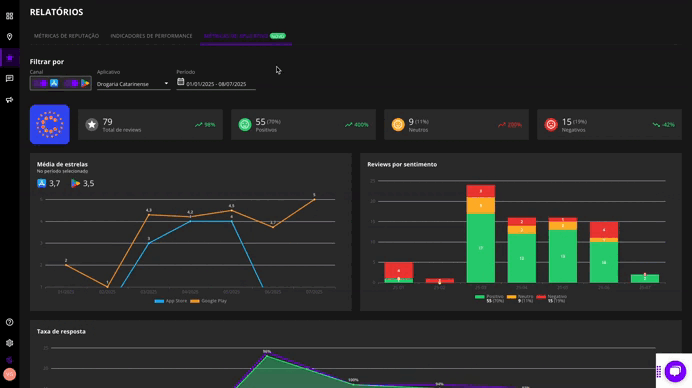
Task: Click the Positivos summary card
Action: pos(304,125)
